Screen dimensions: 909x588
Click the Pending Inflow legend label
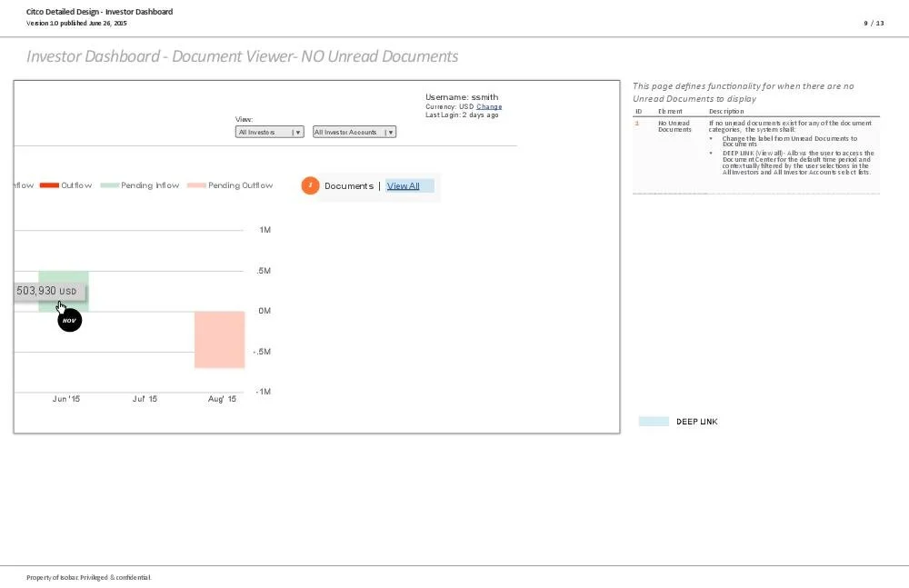tap(150, 185)
